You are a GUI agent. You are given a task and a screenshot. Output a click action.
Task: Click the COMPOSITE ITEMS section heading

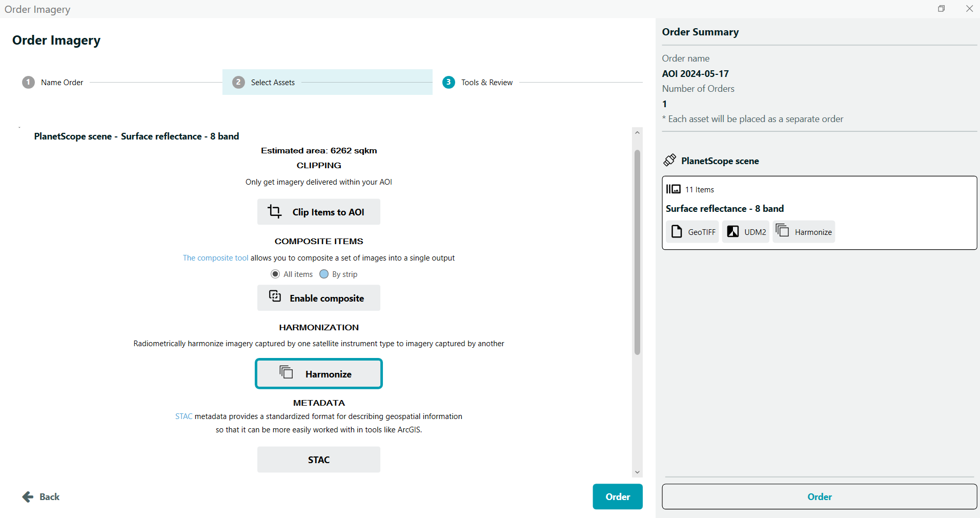click(319, 241)
